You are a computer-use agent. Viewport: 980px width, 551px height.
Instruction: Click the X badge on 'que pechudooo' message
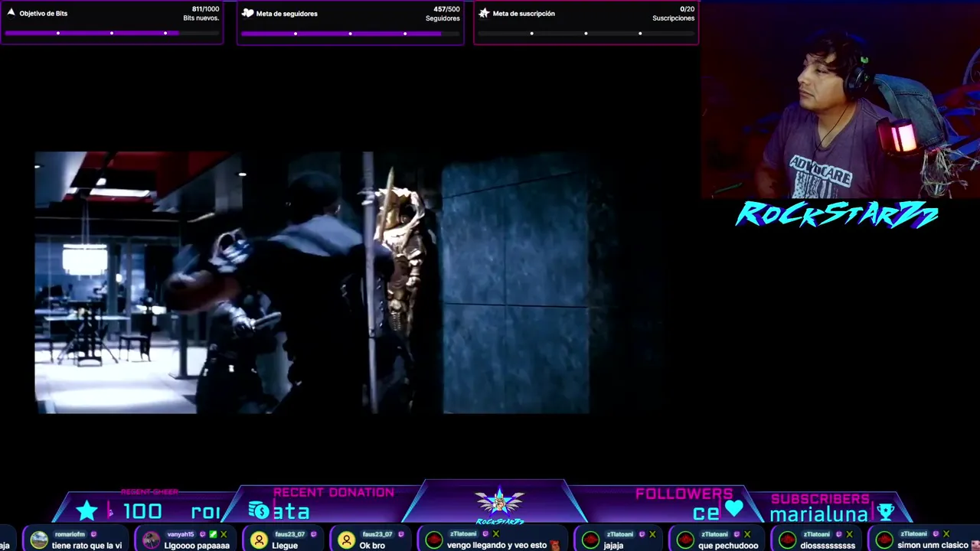point(747,534)
